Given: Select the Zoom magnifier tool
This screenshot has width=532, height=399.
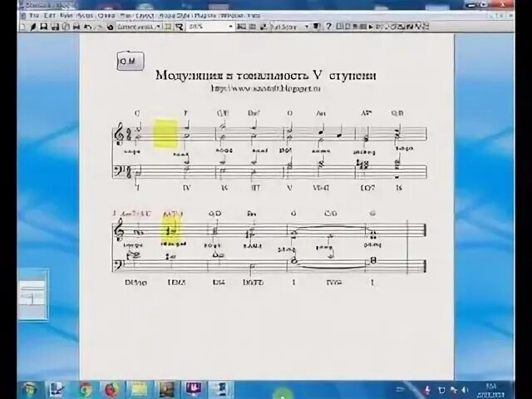Looking at the screenshot, I should 180,27.
